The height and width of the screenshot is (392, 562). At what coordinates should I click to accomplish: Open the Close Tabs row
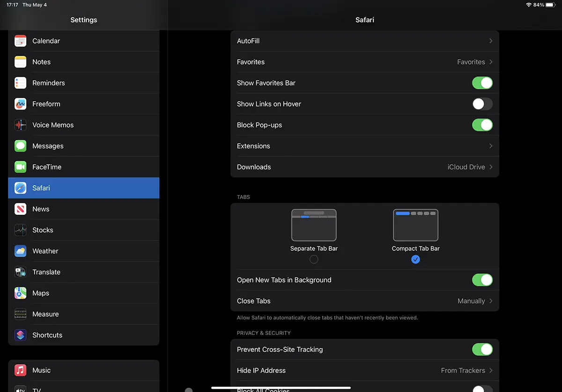coord(365,301)
